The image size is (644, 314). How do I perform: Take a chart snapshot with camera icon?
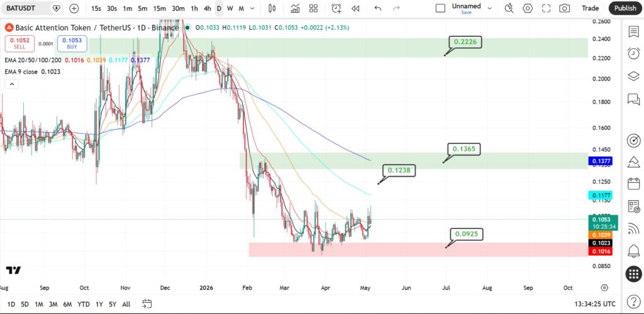[x=565, y=8]
